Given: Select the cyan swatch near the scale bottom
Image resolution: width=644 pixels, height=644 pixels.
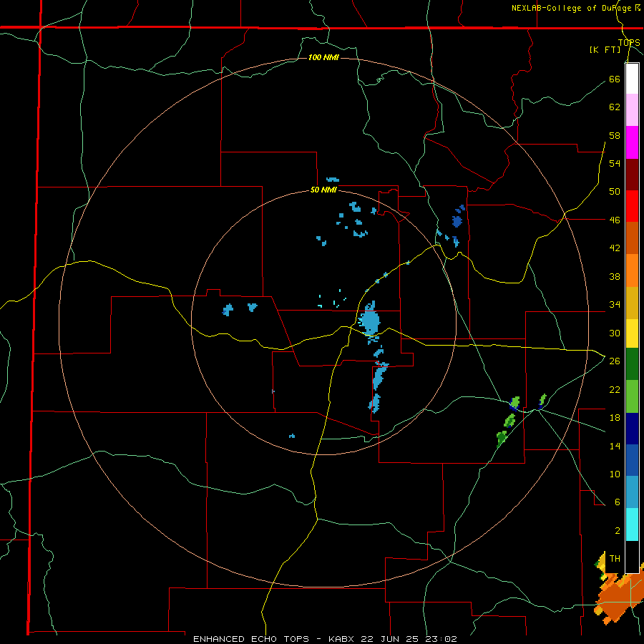Looking at the screenshot, I should coord(632,525).
